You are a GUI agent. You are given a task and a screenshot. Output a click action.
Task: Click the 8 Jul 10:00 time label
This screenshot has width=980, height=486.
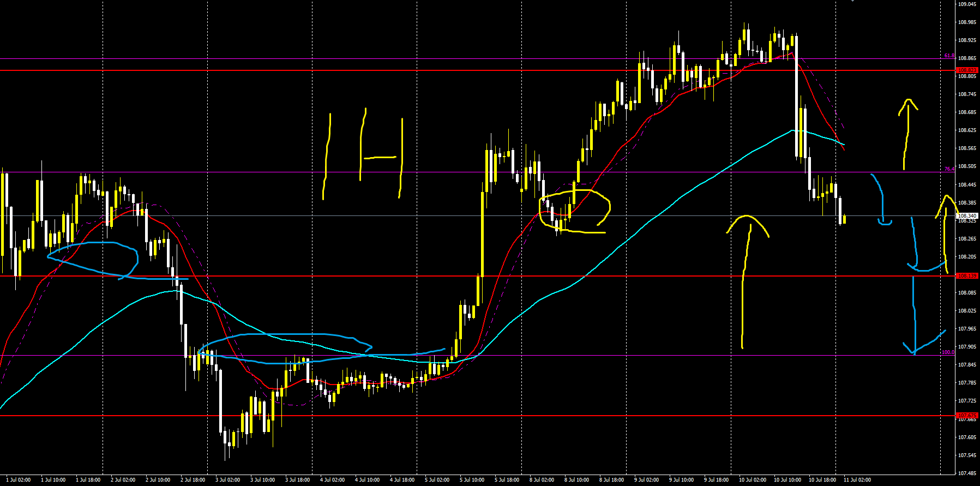point(577,480)
